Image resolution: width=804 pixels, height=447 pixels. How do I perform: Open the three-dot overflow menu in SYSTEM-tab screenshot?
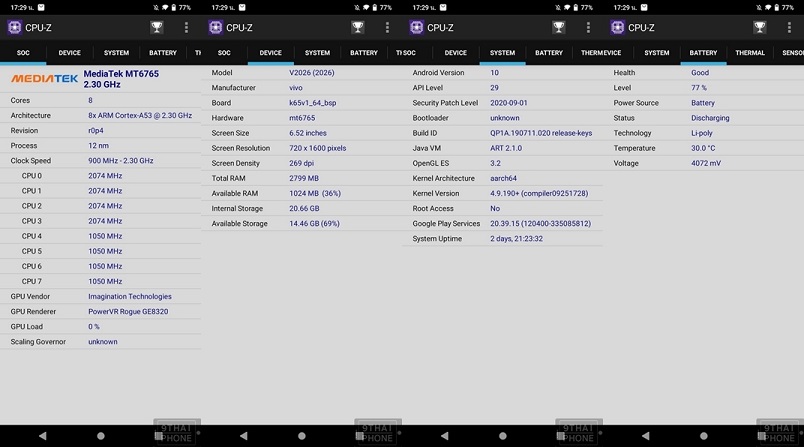(x=588, y=27)
